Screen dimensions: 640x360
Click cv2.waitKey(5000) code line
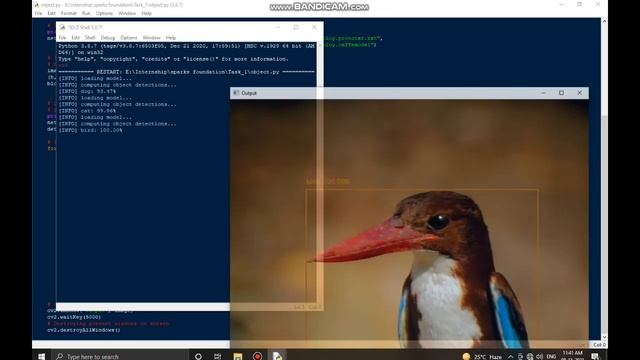(74, 317)
